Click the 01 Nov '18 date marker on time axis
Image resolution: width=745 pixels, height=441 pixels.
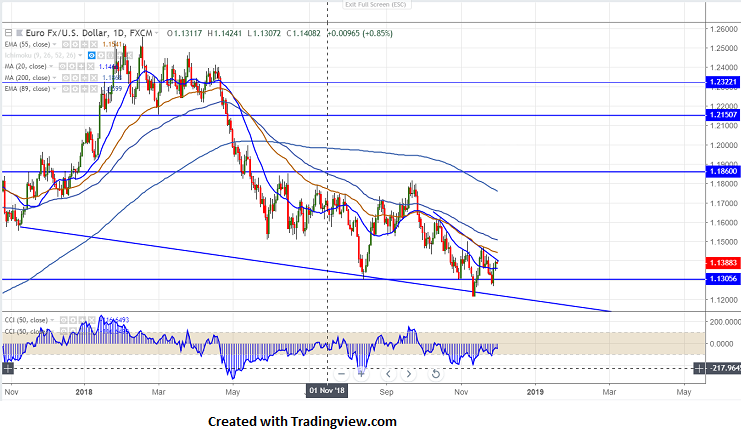click(327, 391)
